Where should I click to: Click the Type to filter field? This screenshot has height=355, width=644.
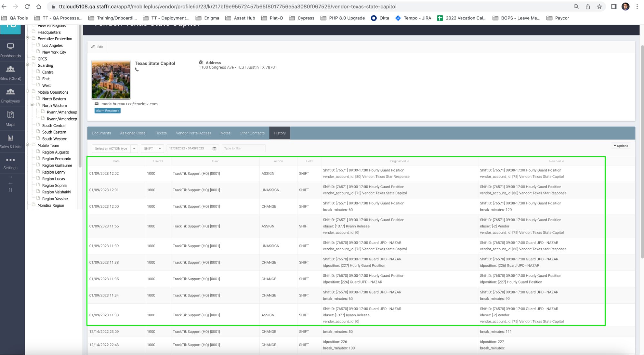point(243,149)
